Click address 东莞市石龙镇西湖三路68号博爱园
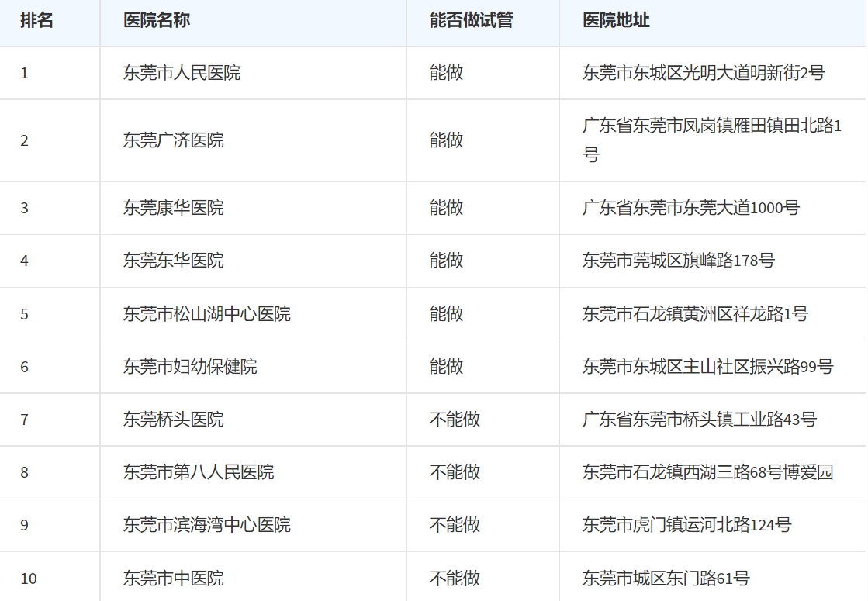The image size is (868, 601). click(707, 472)
